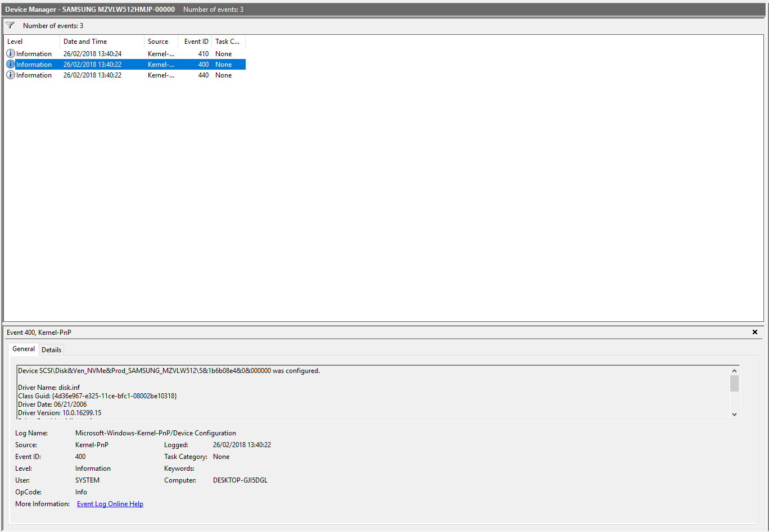Viewport: 769px width, 532px height.
Task: Click the 'Driver Date: 06/21/2006' line
Action: [52, 404]
